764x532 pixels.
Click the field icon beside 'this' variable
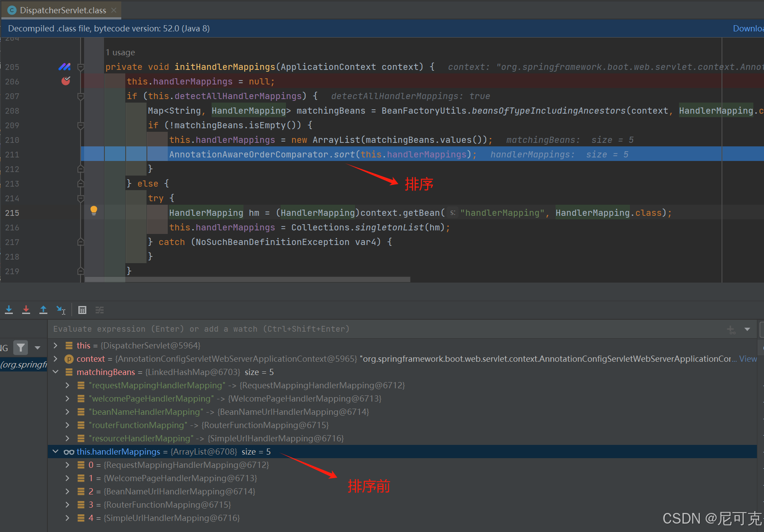(69, 345)
